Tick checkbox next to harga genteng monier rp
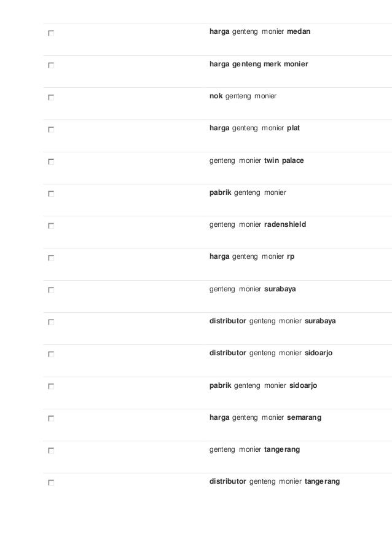Screen dimensions: 392x555 point(51,258)
